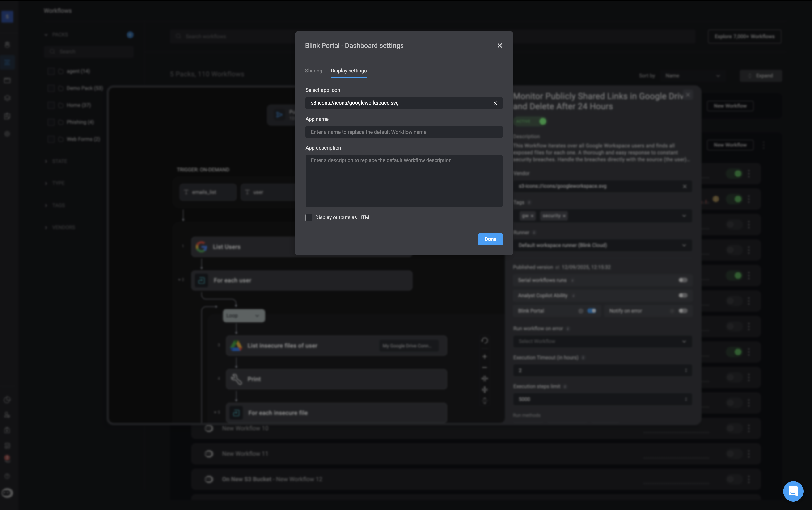Zoom in the workflow canvas with plus icon
Screen dimensions: 812x510
click(x=485, y=357)
